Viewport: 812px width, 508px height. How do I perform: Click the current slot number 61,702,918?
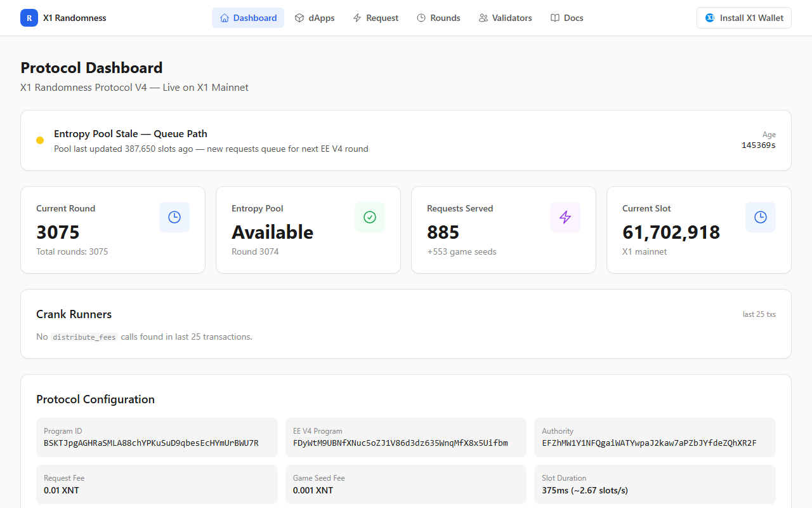pos(671,232)
